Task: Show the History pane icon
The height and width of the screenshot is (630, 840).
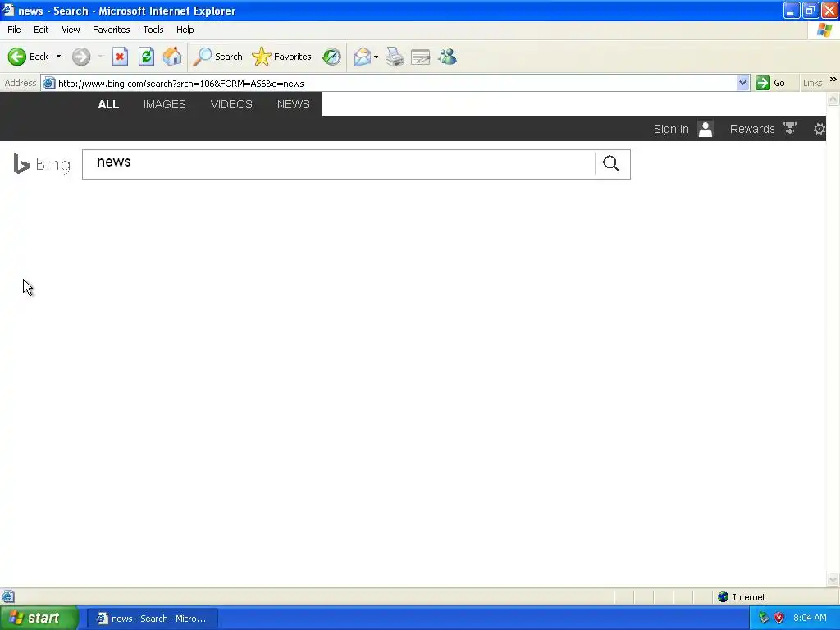Action: pos(331,57)
